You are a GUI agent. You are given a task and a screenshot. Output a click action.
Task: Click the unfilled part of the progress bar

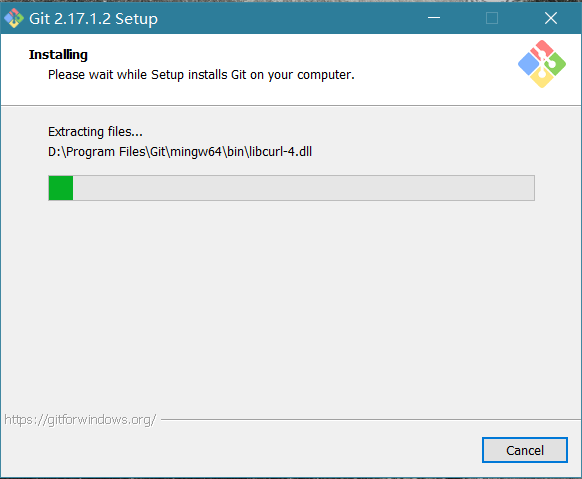tap(303, 188)
